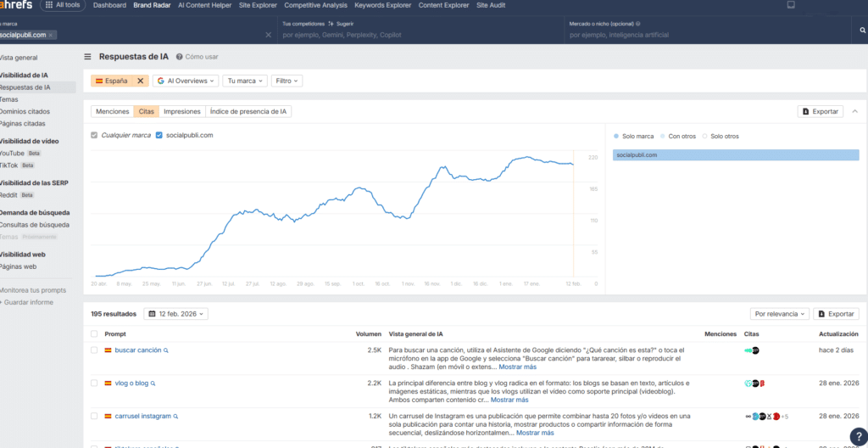Toggle the sidebar with the hamburger icon

click(x=87, y=57)
